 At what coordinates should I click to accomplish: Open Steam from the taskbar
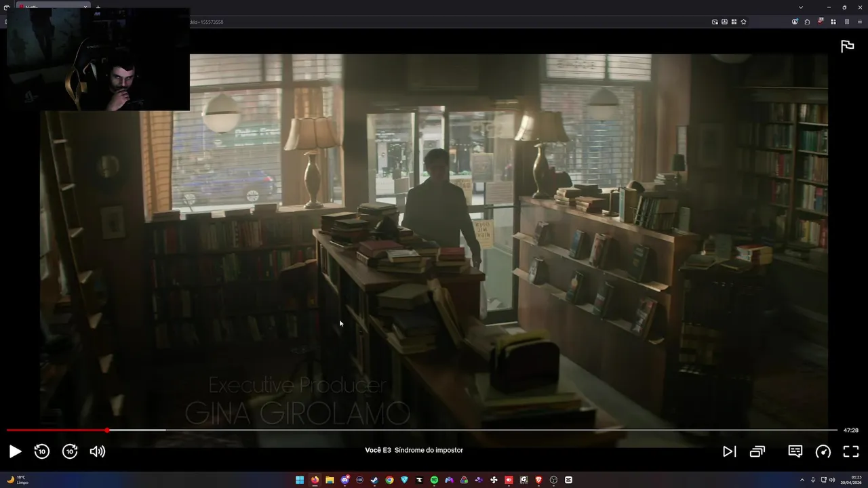click(374, 480)
